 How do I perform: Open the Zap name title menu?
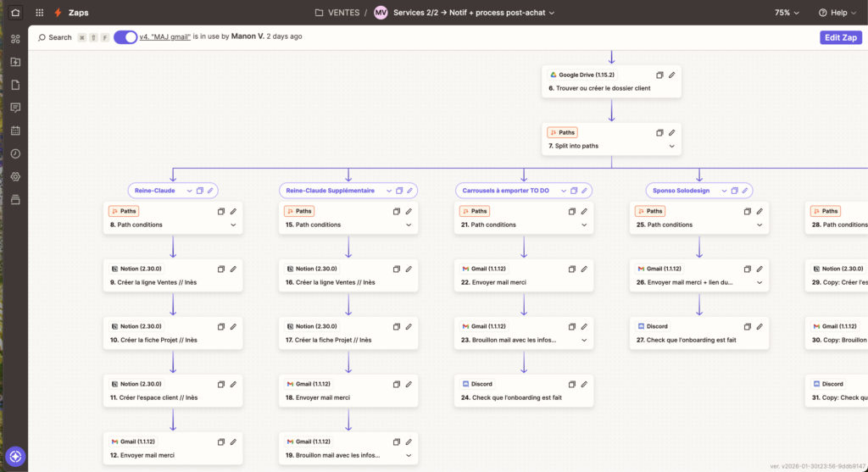[x=474, y=13]
